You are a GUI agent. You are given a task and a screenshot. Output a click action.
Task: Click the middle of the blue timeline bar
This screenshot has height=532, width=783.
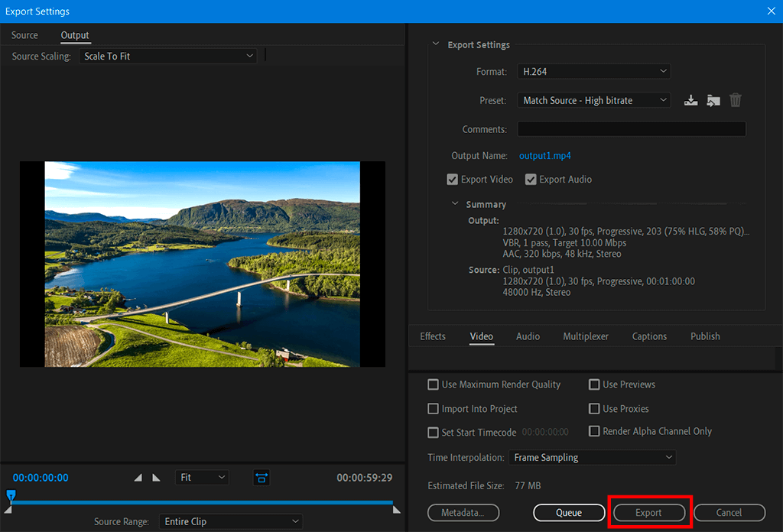203,502
